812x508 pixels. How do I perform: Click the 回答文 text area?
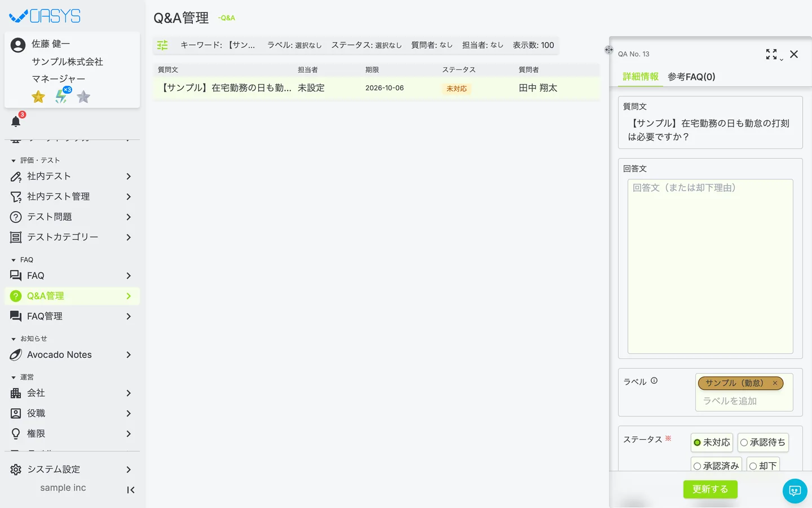710,266
